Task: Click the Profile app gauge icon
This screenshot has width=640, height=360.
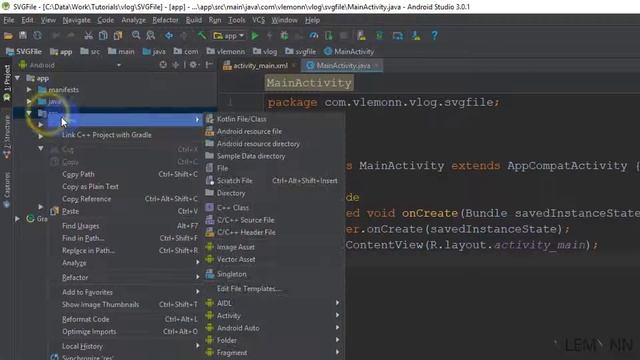Action: coord(313,36)
